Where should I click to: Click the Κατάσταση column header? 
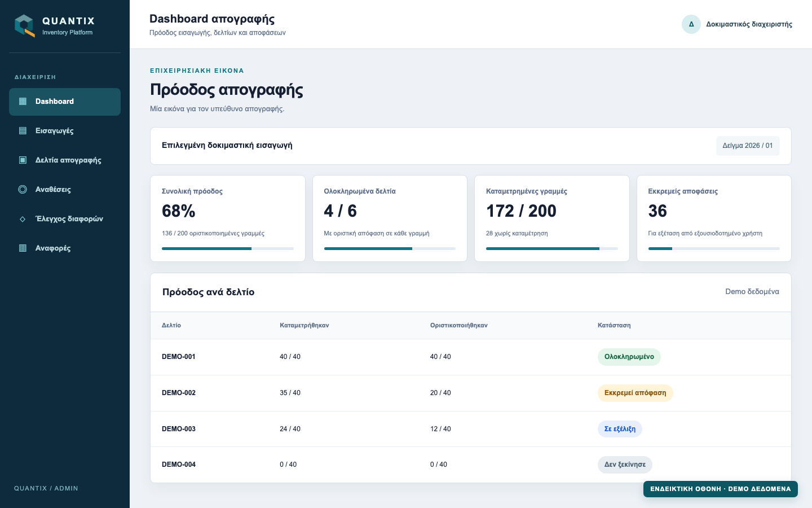(x=614, y=326)
